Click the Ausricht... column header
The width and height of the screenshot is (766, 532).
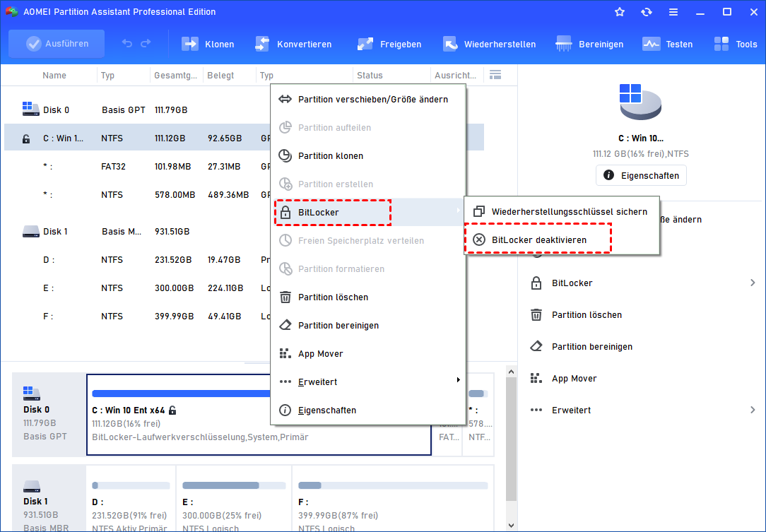tap(455, 75)
